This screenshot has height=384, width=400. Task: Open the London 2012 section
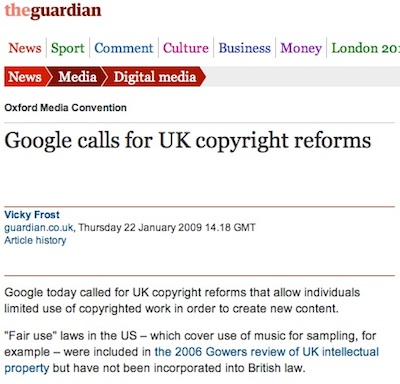365,48
